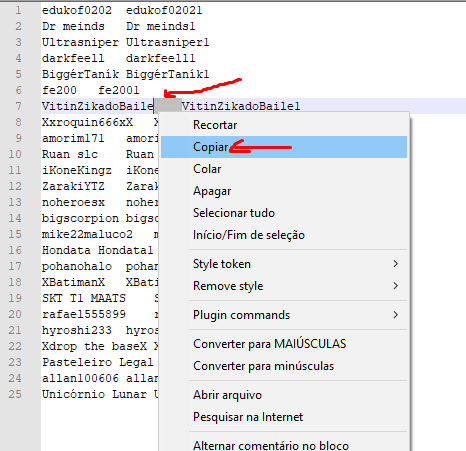Click text fe2001 on line 6
This screenshot has height=451, width=466.
click(x=119, y=90)
